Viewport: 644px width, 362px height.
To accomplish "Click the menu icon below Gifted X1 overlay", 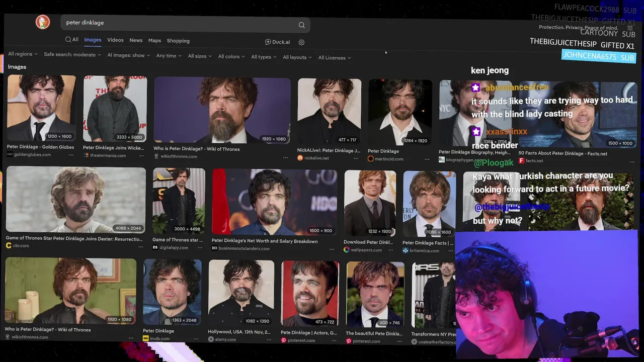I will [630, 28].
